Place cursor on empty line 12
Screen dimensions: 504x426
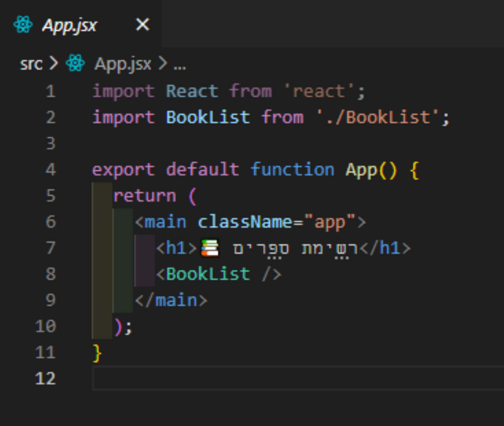click(298, 379)
